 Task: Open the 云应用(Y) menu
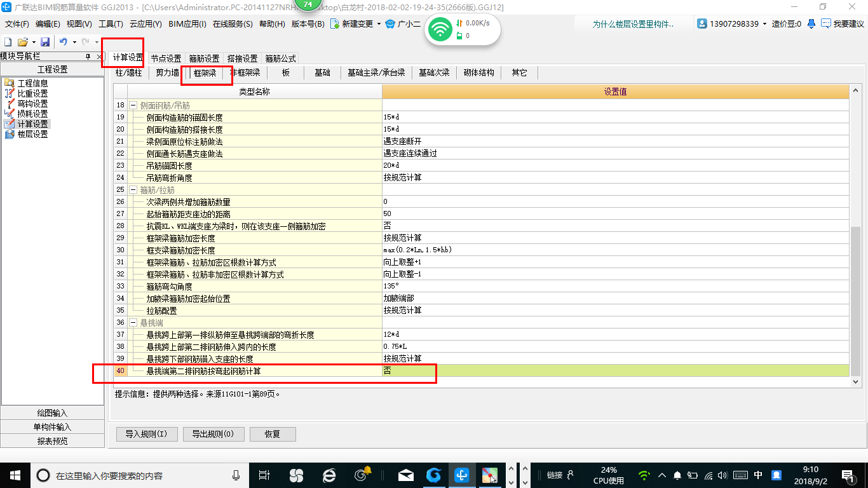click(146, 24)
